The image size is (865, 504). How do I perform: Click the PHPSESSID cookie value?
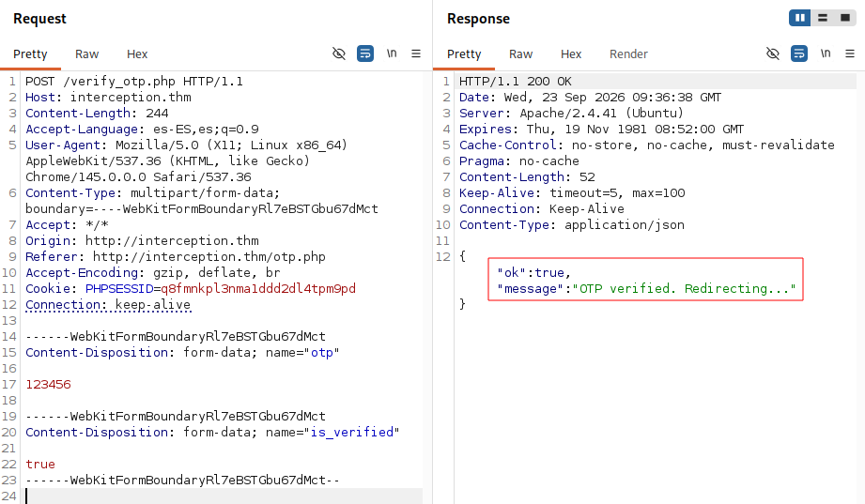pos(258,288)
